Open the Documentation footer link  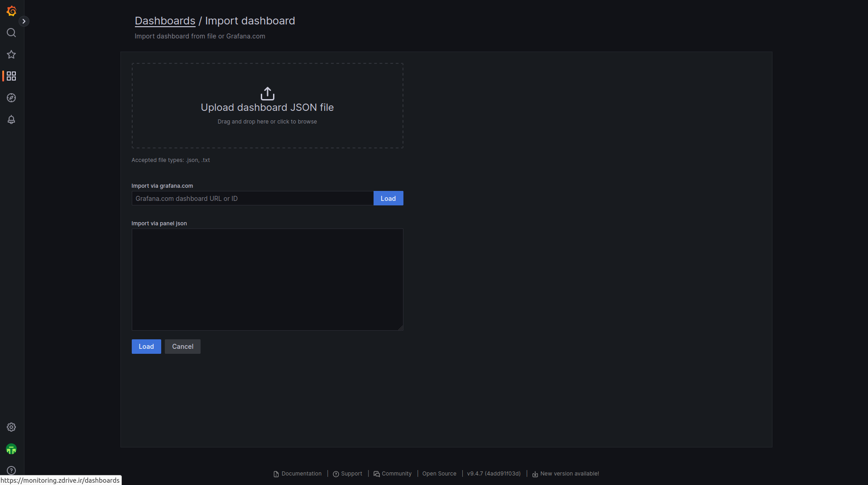(301, 474)
